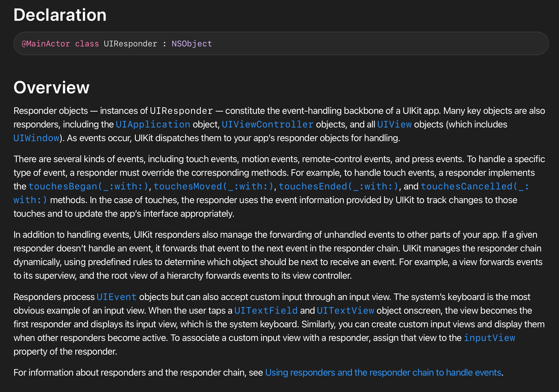Click NSObject in the declaration
Viewport: 559px width, 392px height.
point(192,44)
